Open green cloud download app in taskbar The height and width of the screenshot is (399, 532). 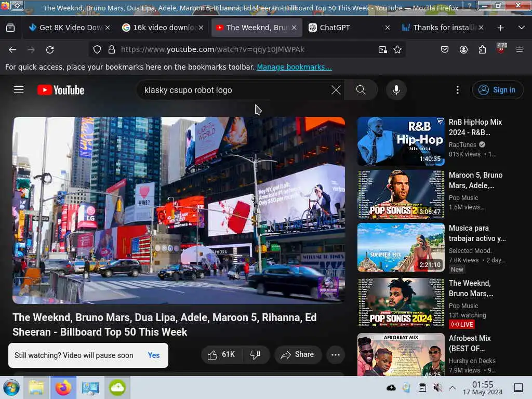click(117, 388)
